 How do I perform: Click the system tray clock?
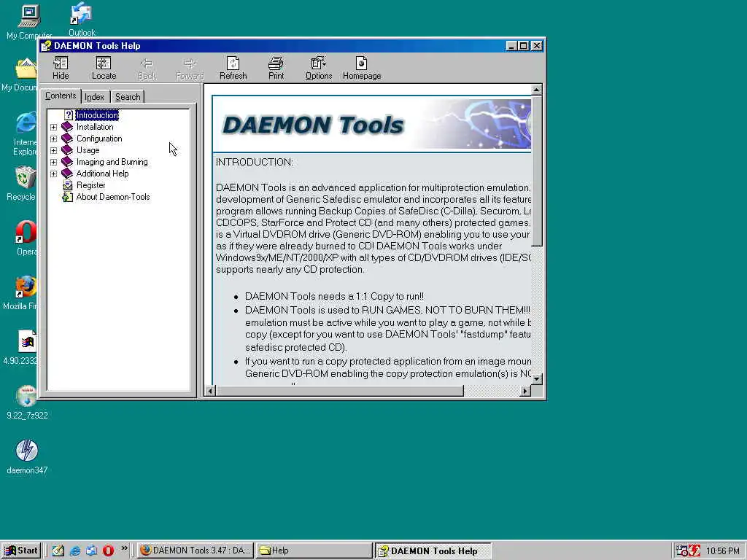pos(723,551)
